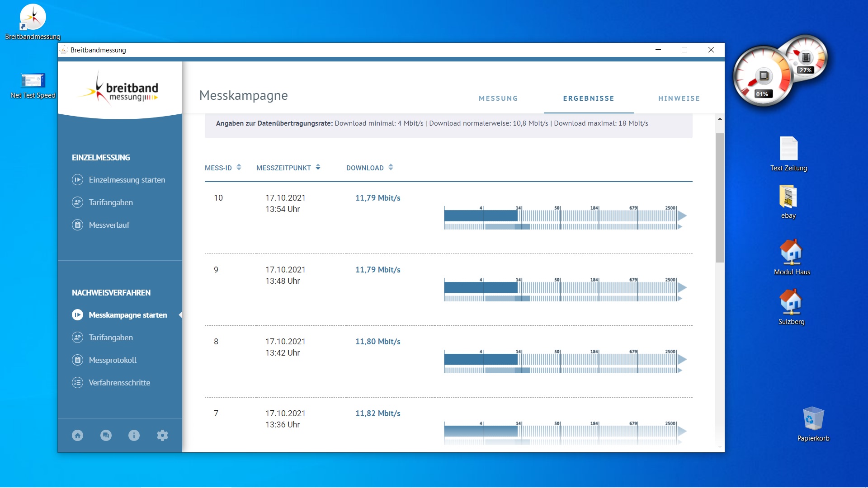Screen dimensions: 868x488
Task: Click the Messprotokoll sidebar icon
Action: [77, 360]
